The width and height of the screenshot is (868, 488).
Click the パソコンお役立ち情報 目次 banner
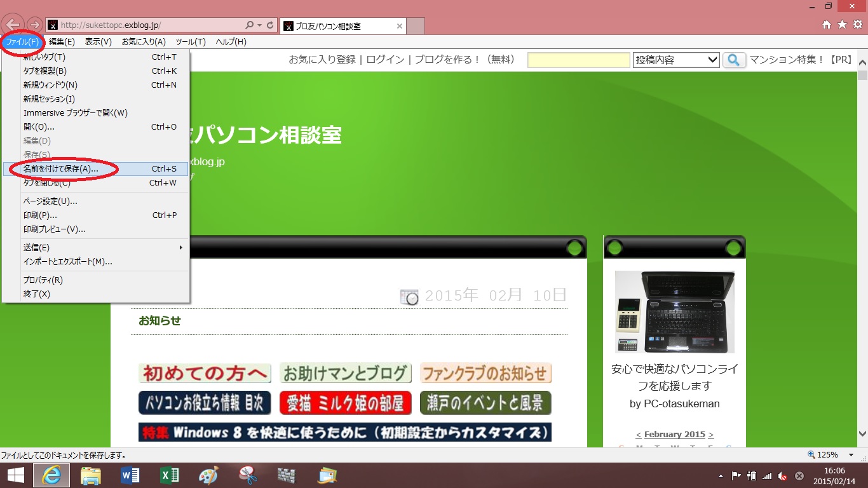pos(205,403)
